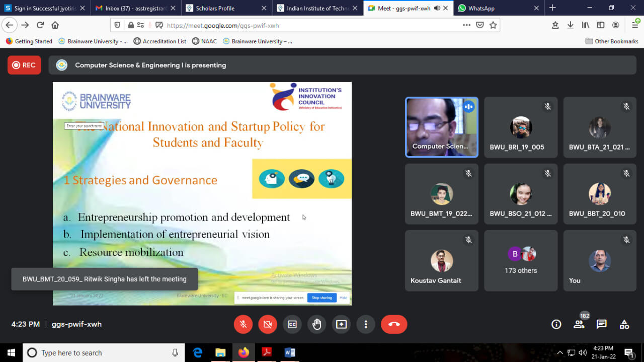The image size is (644, 362).
Task: Click the Stop sharing button
Action: tap(321, 298)
